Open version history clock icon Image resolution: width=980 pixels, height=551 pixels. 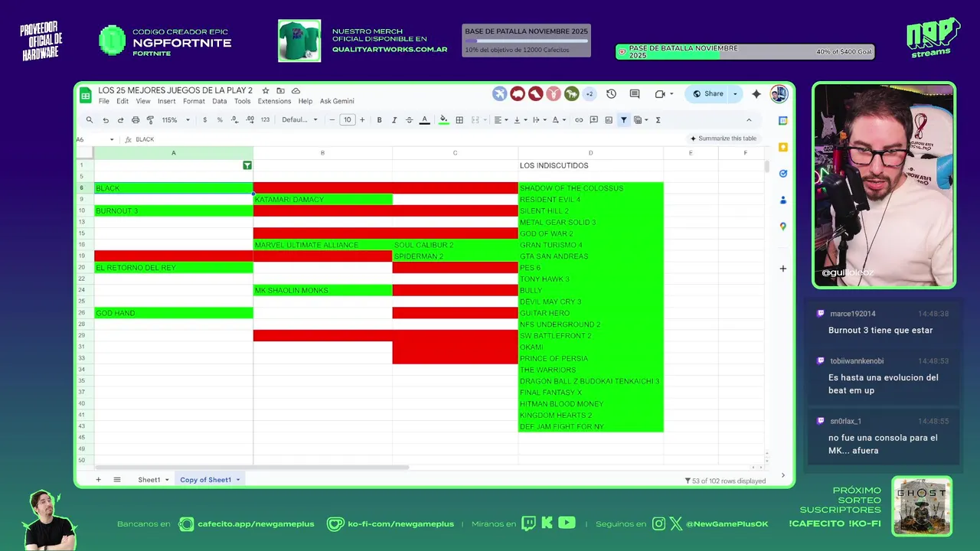coord(611,94)
